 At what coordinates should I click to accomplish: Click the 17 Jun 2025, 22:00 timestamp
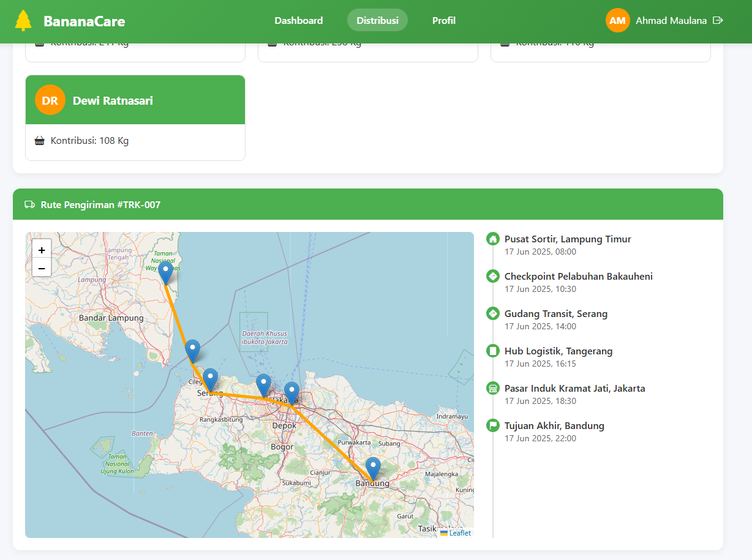click(x=540, y=438)
